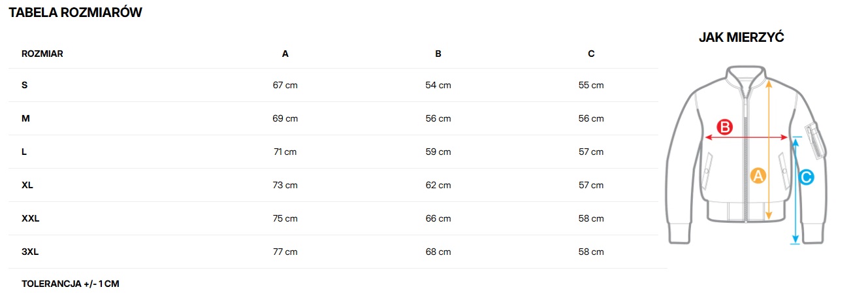Click the jacket sleeve pocket illustration

[x=815, y=139]
